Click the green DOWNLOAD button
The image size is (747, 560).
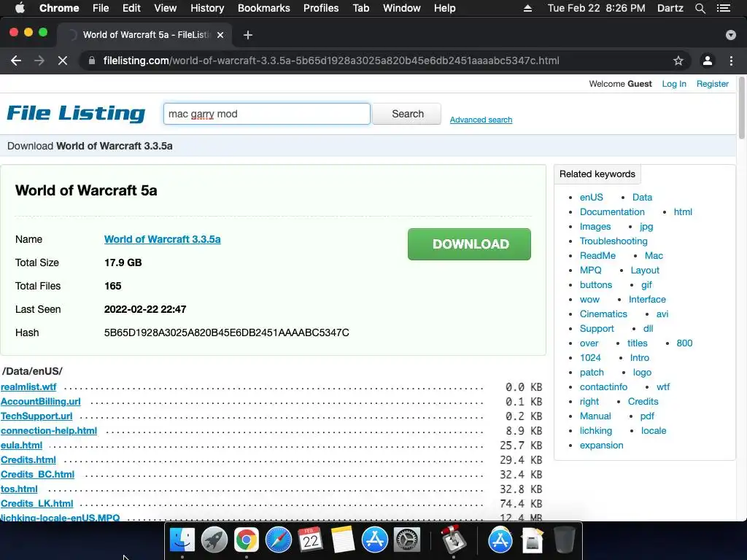[x=469, y=244]
